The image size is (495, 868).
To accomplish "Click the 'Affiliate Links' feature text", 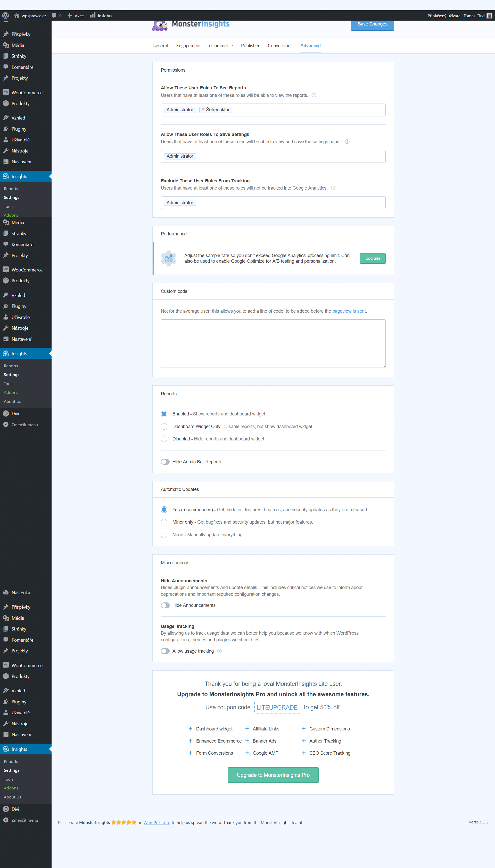I will [266, 729].
